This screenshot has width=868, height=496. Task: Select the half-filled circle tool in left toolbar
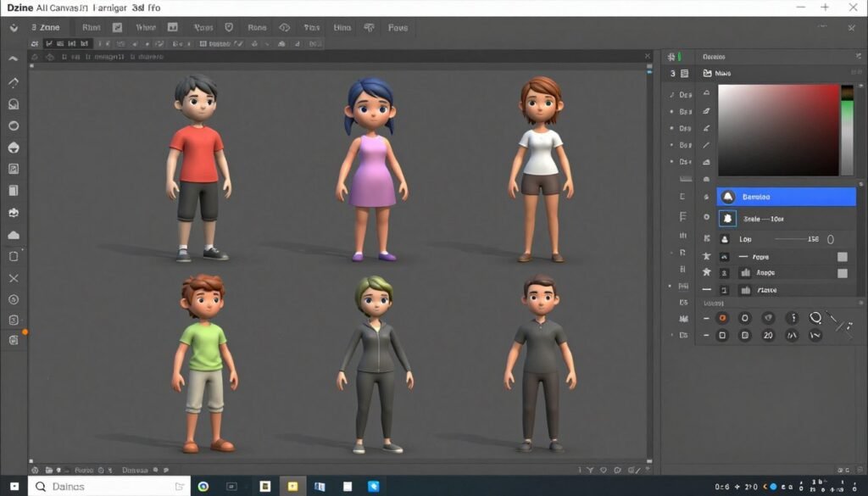pyautogui.click(x=14, y=148)
